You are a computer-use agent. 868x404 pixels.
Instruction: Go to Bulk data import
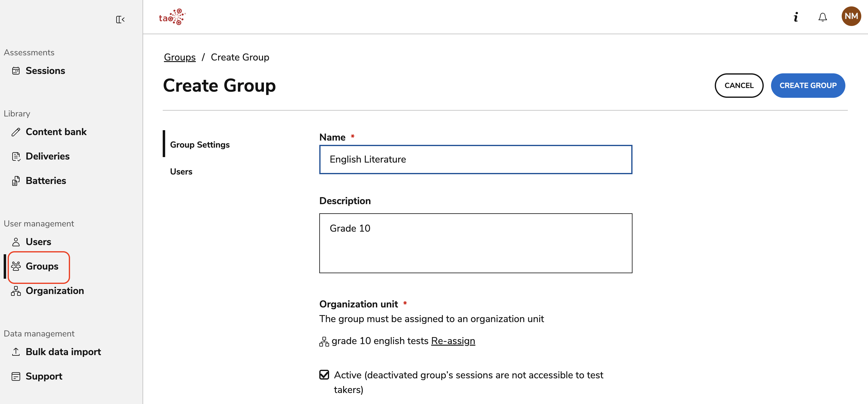(63, 352)
